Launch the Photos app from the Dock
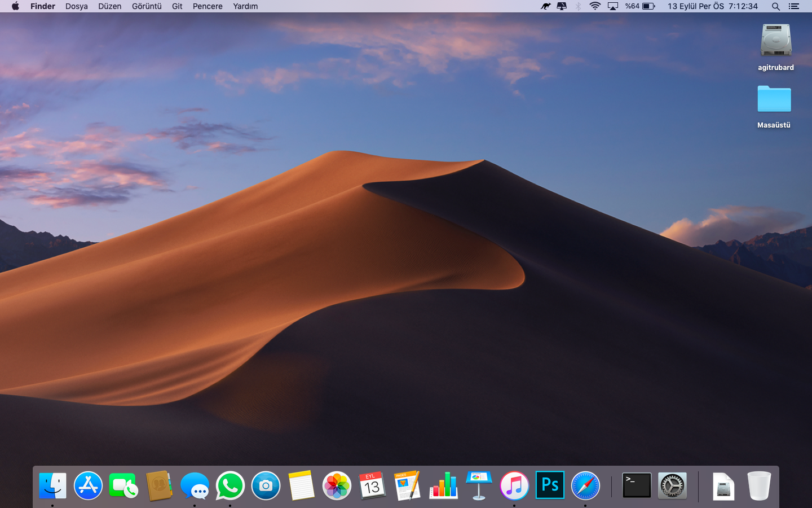The image size is (812, 508). click(x=337, y=485)
